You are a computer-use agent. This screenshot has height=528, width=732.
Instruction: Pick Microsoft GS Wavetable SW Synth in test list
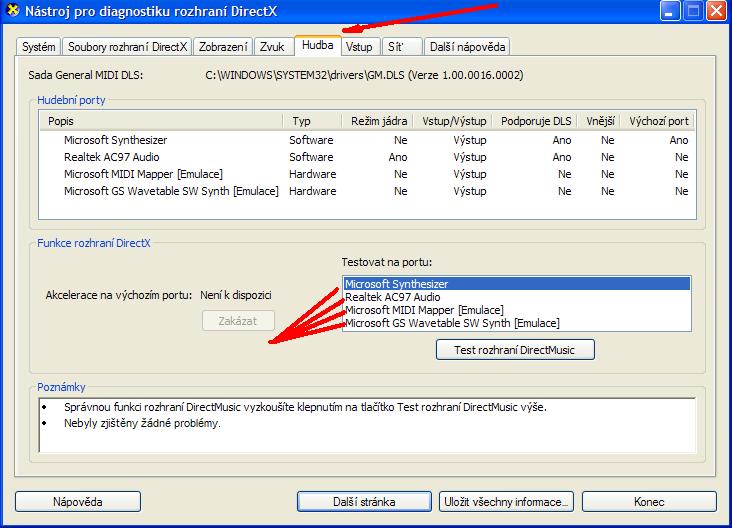click(x=452, y=323)
